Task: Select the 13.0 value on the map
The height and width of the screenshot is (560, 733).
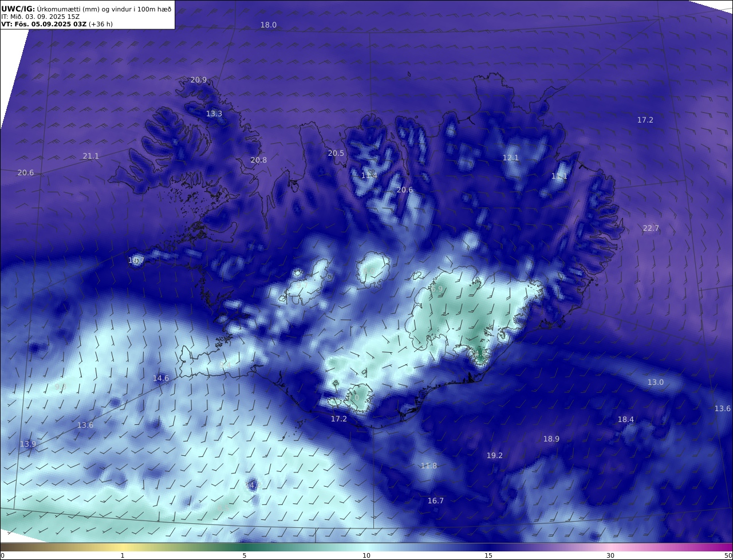Action: pyautogui.click(x=656, y=382)
